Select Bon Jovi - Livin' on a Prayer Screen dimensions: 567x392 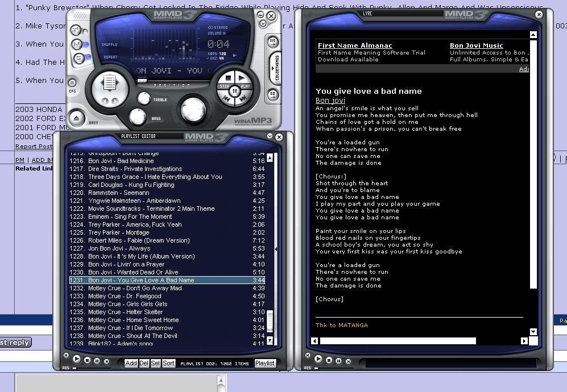click(x=167, y=264)
